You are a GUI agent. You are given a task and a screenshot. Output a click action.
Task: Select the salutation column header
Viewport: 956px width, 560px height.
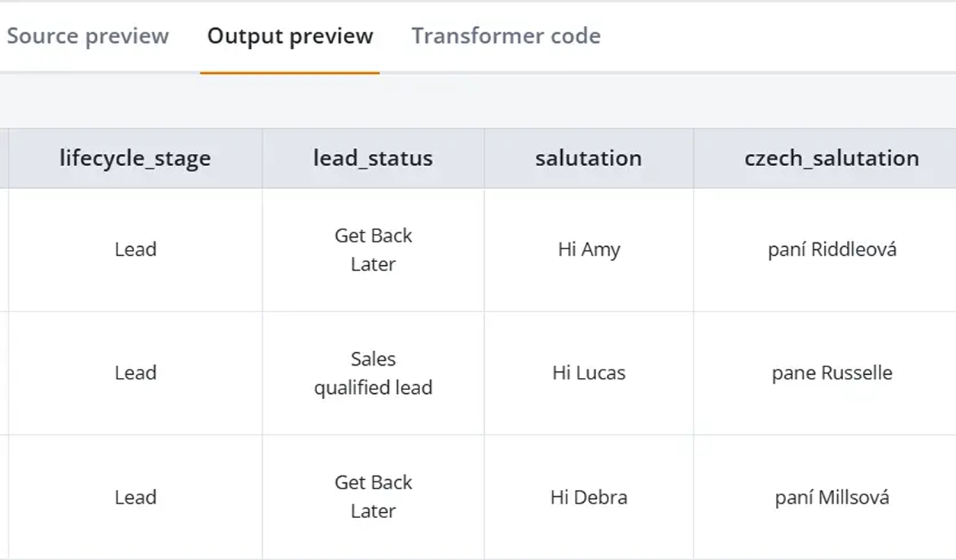[x=588, y=158]
